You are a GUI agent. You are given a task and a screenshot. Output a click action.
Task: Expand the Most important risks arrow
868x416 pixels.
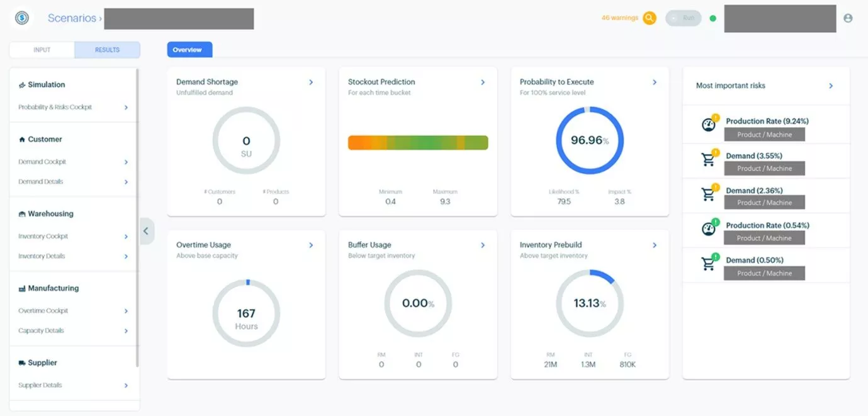831,86
